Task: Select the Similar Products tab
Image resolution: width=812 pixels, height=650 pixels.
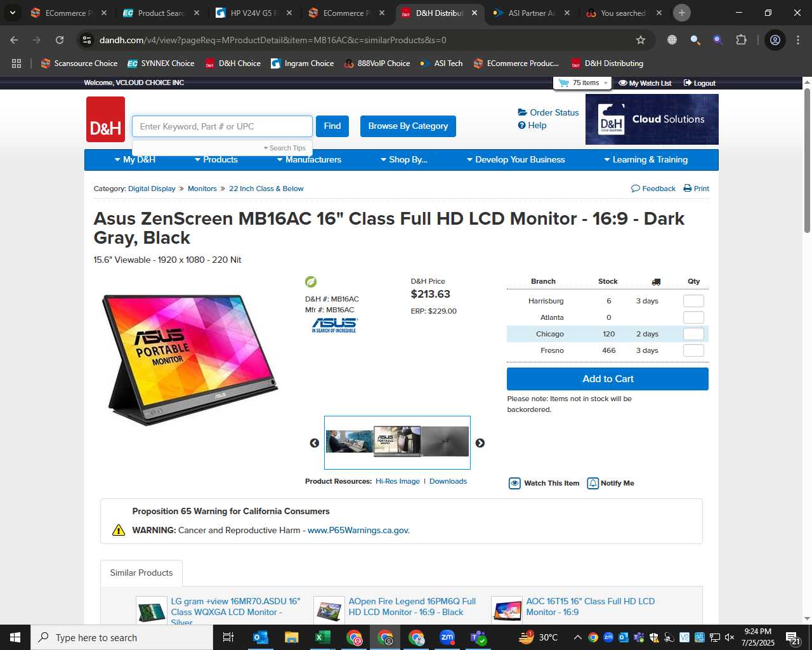Action: (x=141, y=573)
